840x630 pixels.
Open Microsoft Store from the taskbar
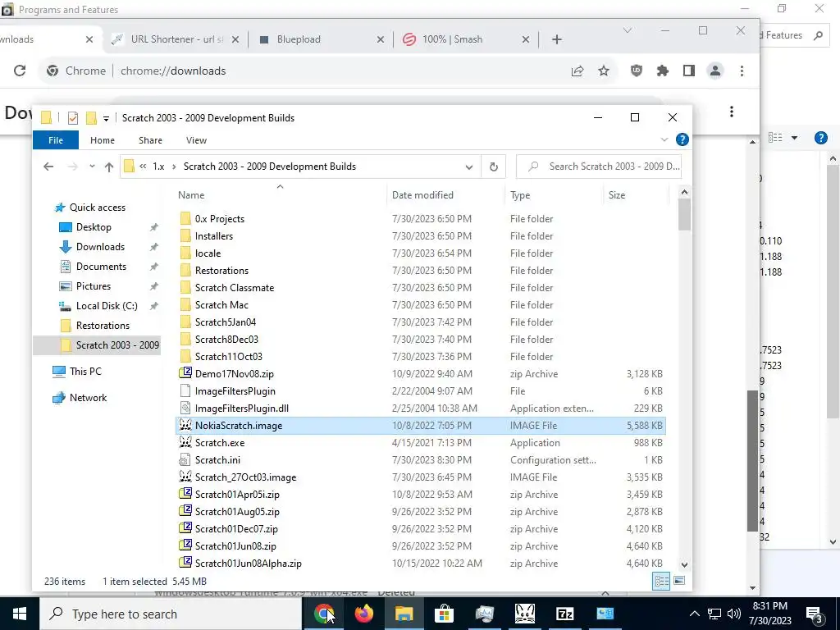(x=444, y=614)
